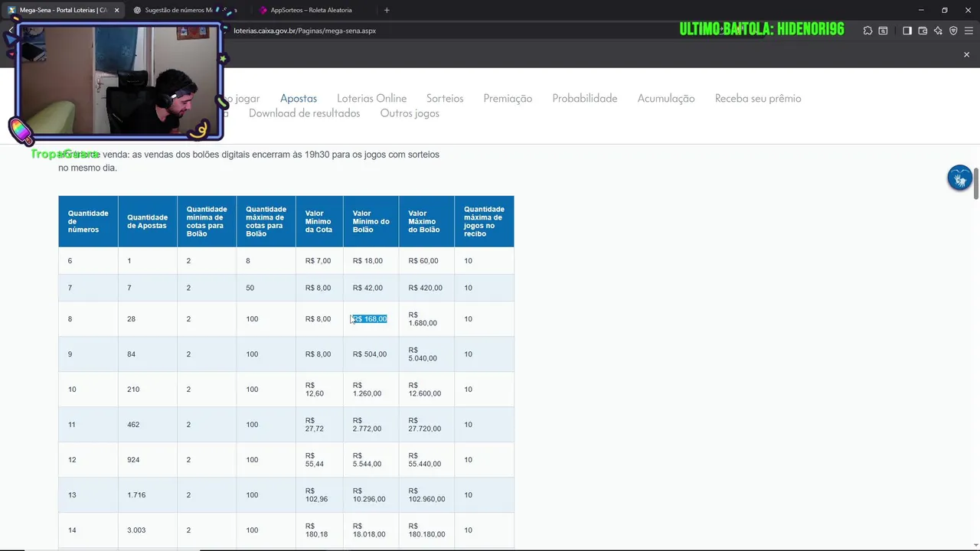Click 'Quantidade máxima de jogos no recibo' header

tap(484, 221)
